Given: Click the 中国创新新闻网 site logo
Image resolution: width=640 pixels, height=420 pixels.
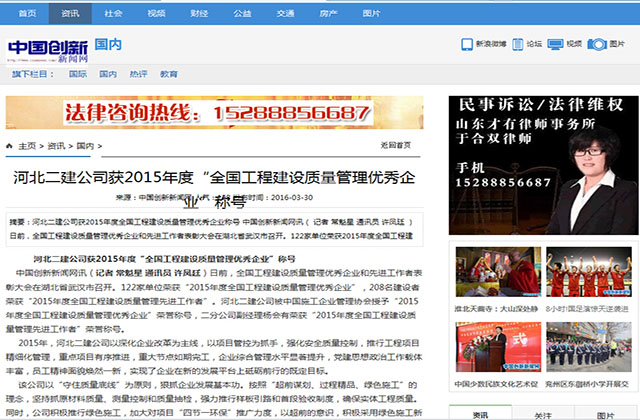Looking at the screenshot, I should 48,50.
